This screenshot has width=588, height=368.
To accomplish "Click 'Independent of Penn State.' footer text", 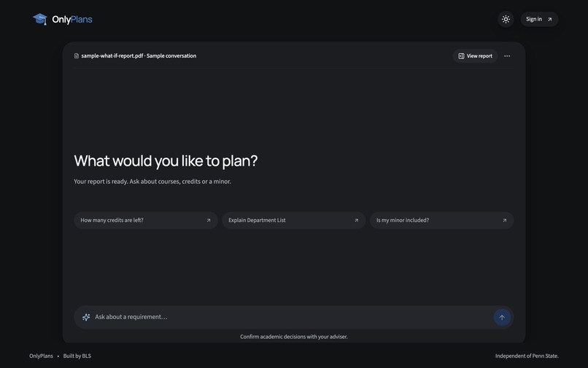I will (x=527, y=356).
